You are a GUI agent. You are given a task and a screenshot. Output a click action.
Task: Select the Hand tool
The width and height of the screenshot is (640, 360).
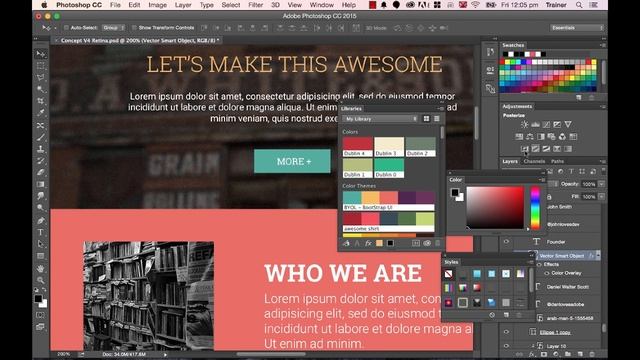40,269
